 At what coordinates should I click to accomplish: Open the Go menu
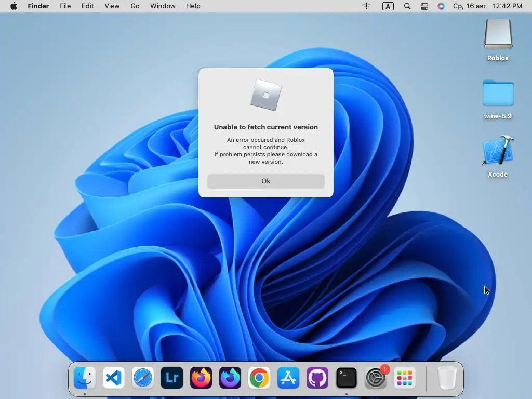135,6
